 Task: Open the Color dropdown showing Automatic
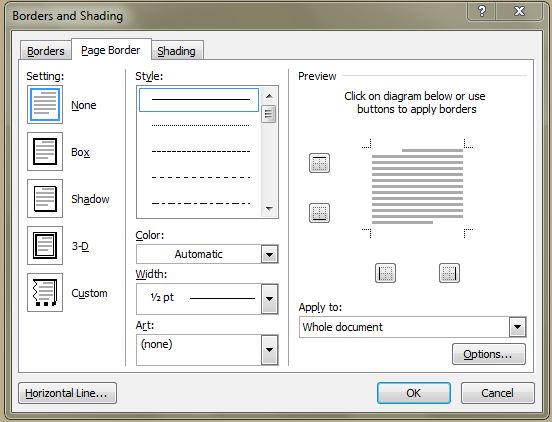[x=207, y=254]
